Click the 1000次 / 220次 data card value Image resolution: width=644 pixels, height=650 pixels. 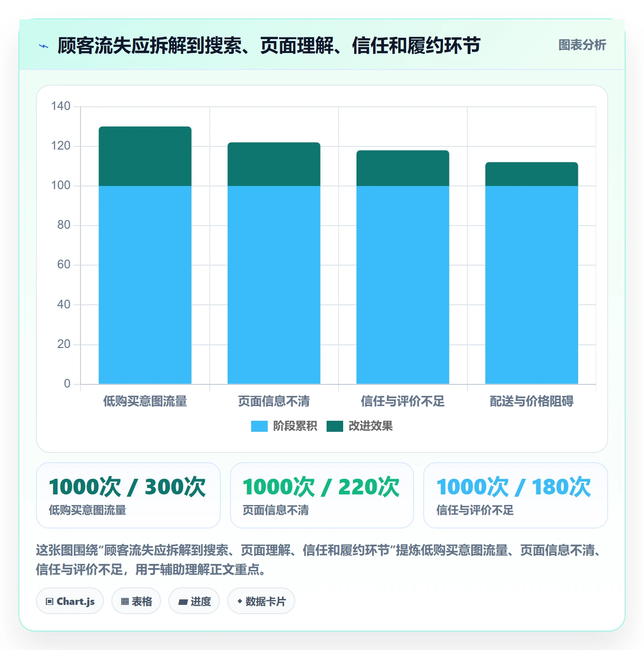pyautogui.click(x=321, y=487)
